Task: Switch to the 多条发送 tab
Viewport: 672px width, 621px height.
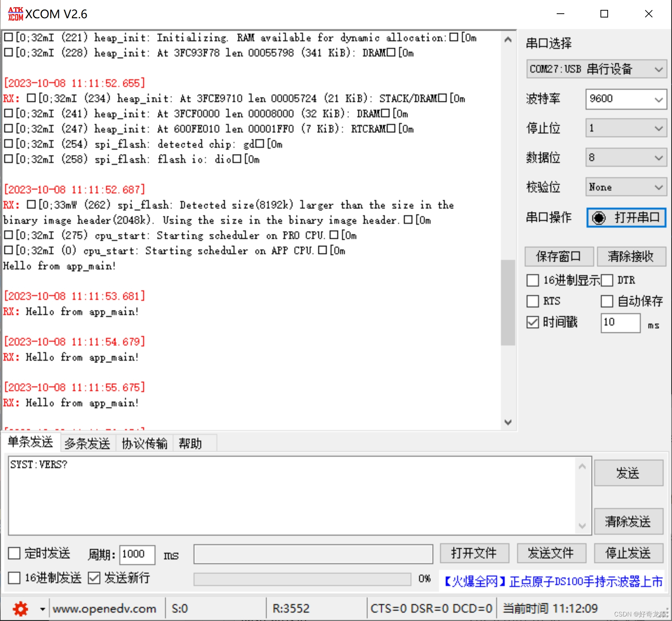Action: point(87,443)
